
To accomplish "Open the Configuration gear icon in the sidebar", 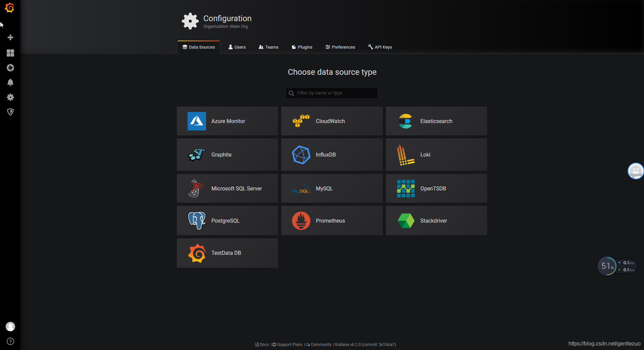I will [x=10, y=97].
